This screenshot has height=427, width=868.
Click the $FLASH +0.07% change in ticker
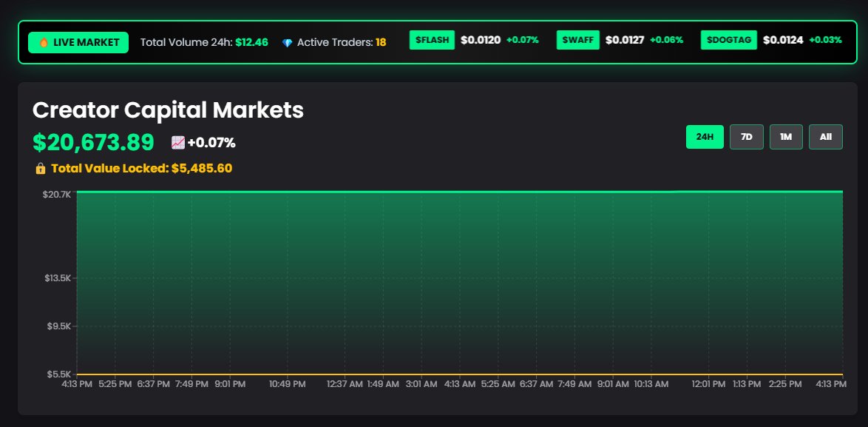pos(522,40)
